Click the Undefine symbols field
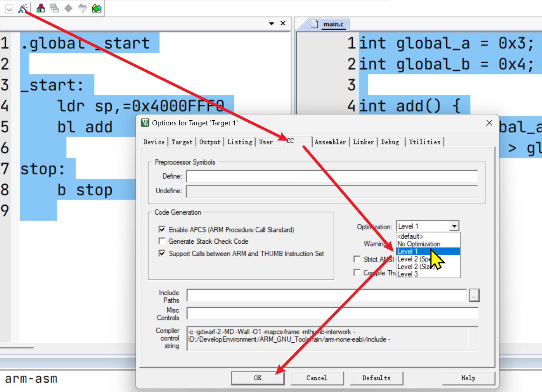The width and height of the screenshot is (542, 392). pyautogui.click(x=332, y=191)
